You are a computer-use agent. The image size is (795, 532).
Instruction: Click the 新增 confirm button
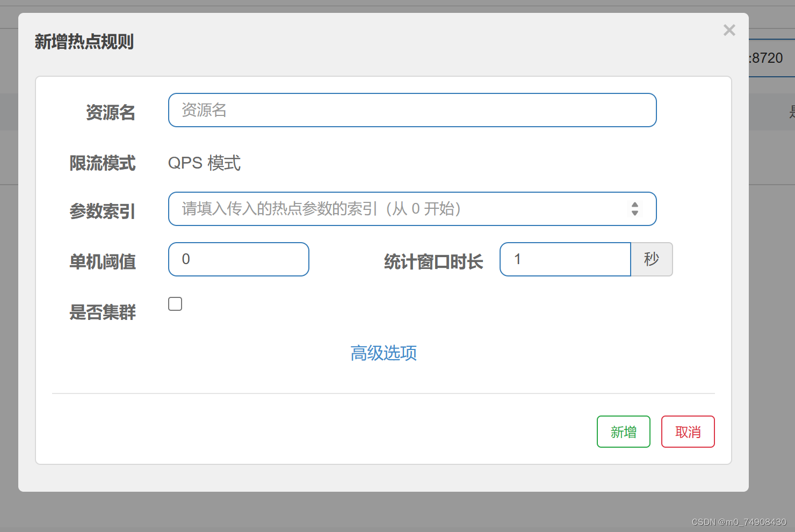623,431
